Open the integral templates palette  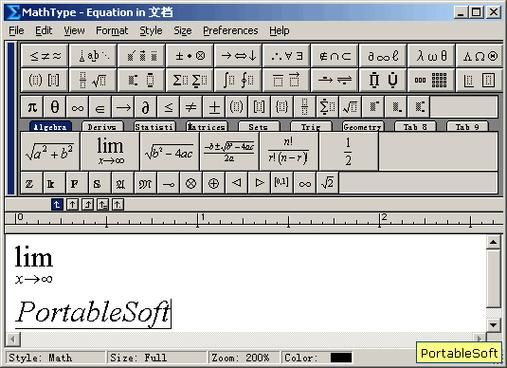[x=238, y=80]
